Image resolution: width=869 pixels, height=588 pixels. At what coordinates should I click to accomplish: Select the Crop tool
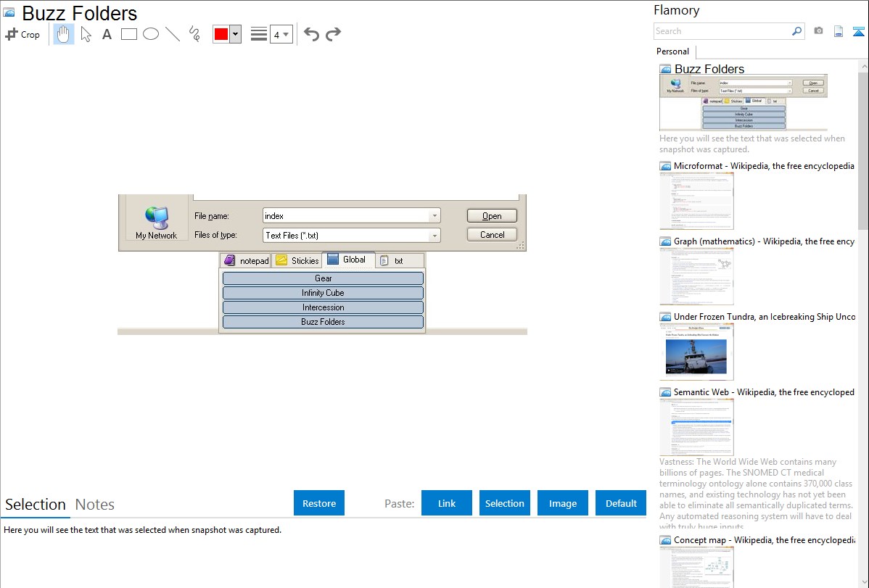22,34
